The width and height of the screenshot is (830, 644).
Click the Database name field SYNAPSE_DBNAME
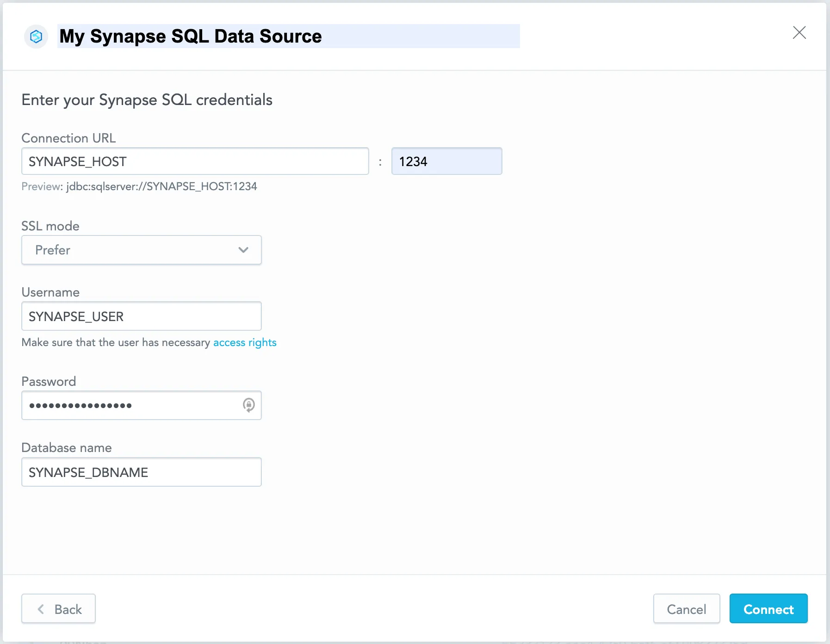pyautogui.click(x=141, y=472)
